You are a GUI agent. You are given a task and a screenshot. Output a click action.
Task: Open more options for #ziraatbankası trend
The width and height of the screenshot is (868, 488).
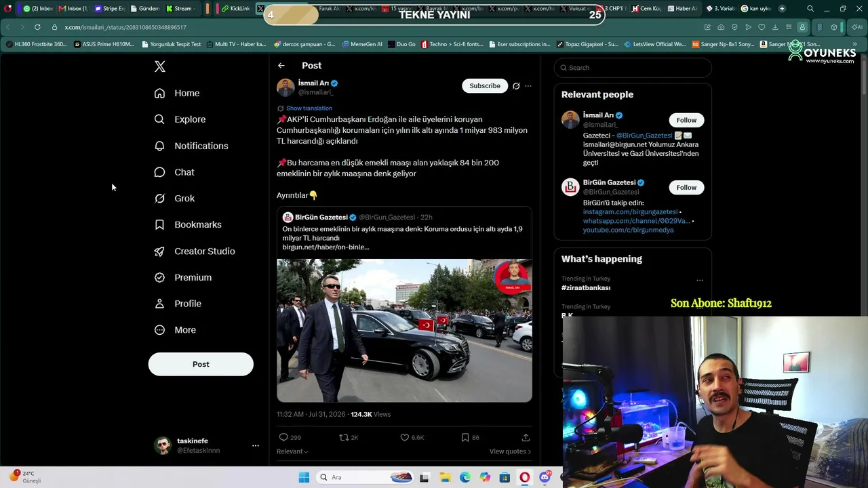700,280
